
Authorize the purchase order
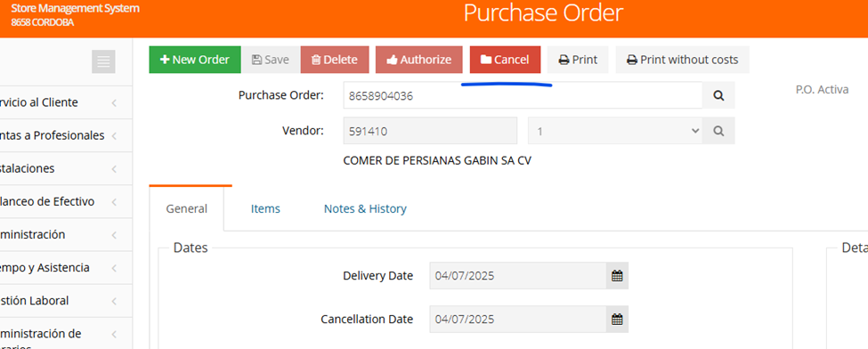point(419,60)
